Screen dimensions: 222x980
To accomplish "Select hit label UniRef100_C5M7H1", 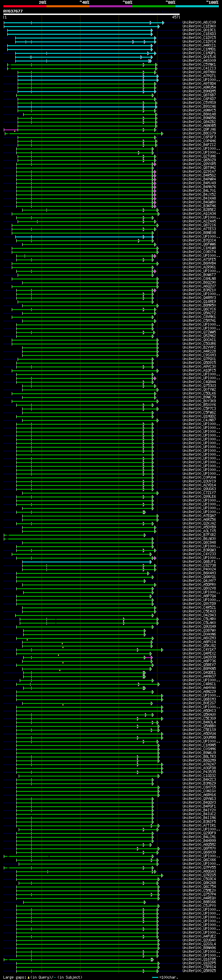I will click(199, 321).
